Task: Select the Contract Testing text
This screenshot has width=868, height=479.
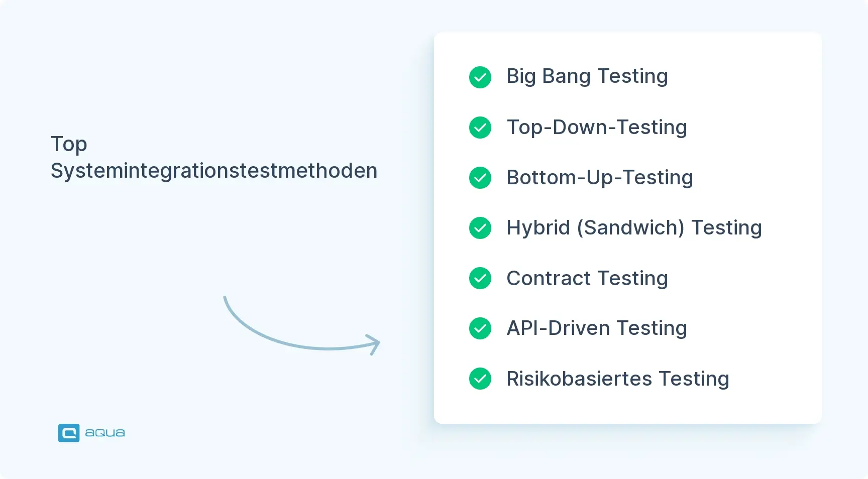Action: 587,278
